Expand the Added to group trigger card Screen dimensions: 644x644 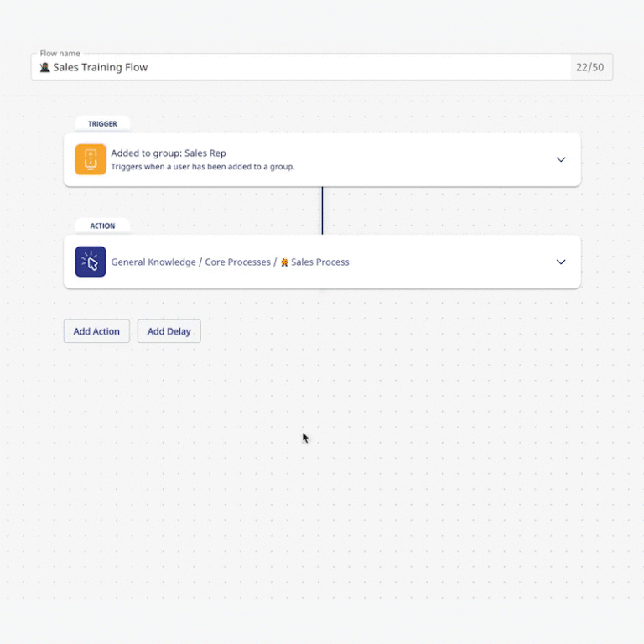click(x=561, y=159)
